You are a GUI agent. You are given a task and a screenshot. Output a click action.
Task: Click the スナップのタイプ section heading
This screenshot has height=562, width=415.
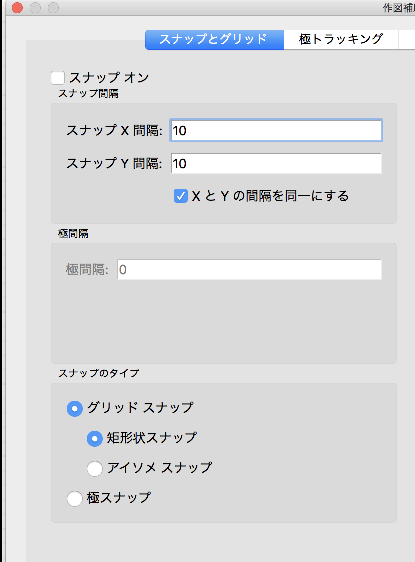99,373
